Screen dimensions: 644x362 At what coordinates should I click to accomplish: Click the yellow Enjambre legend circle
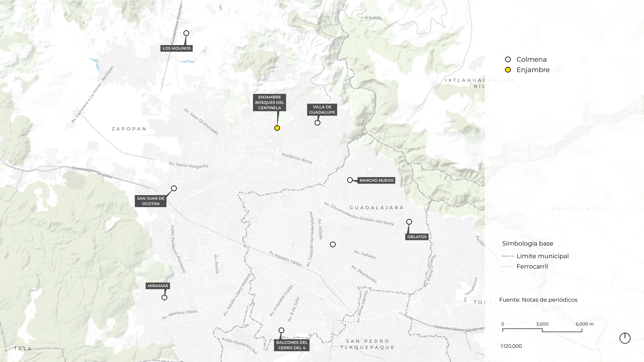508,70
